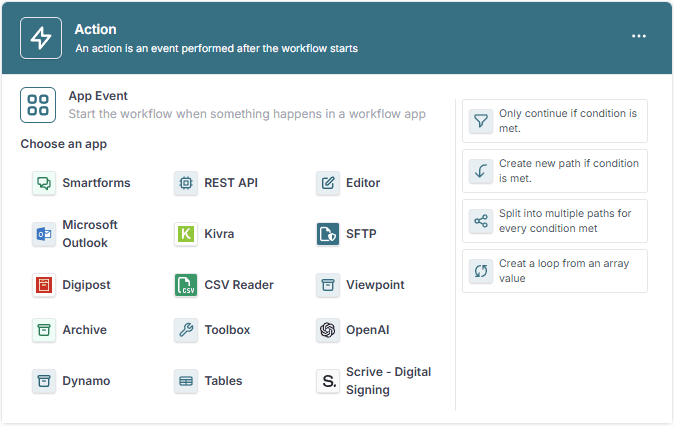Click 'An action is an event performed' subtitle

(x=217, y=49)
